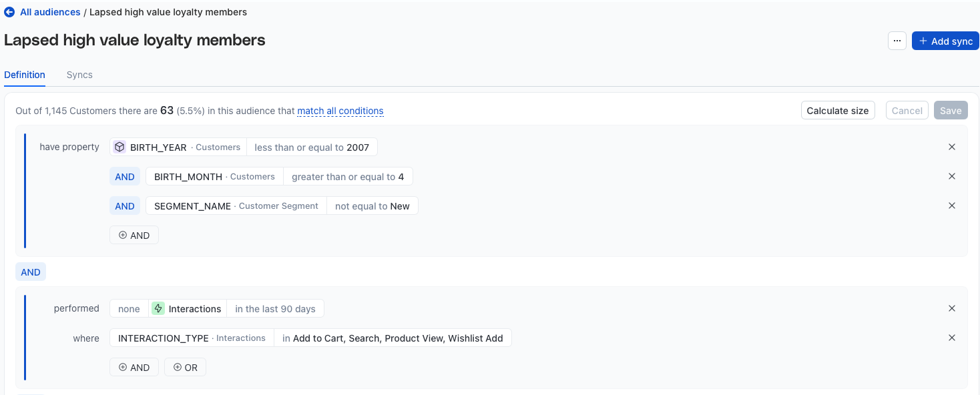Click the Calculate size button
This screenshot has width=980, height=395.
pyautogui.click(x=838, y=111)
